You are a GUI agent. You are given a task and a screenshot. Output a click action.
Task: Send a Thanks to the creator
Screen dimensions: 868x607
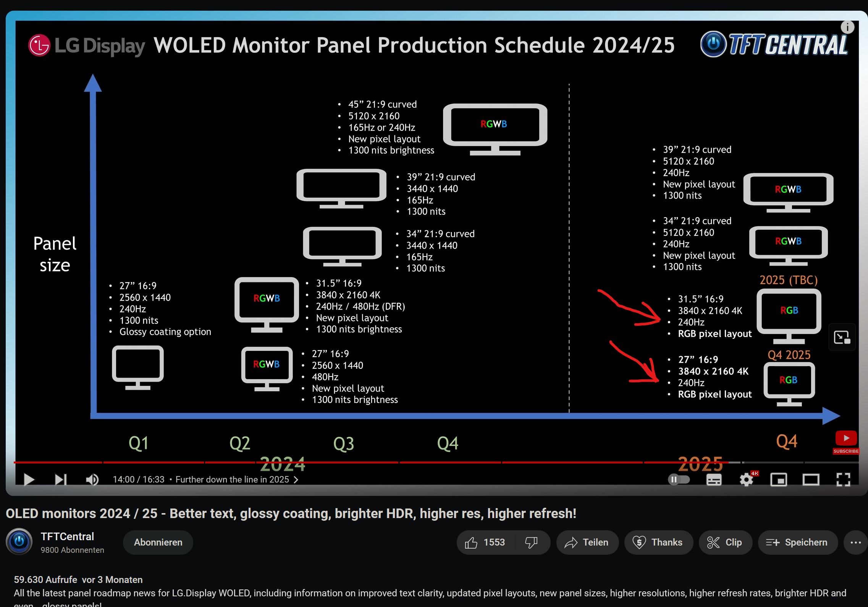click(658, 542)
